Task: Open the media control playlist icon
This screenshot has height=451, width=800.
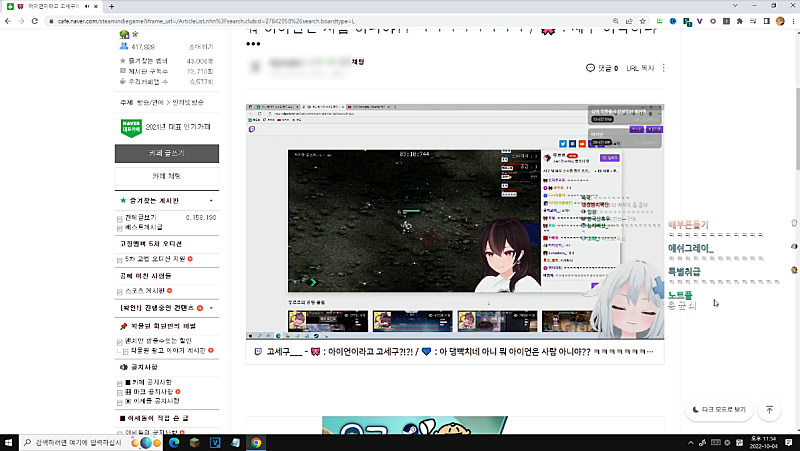Action: 753,21
